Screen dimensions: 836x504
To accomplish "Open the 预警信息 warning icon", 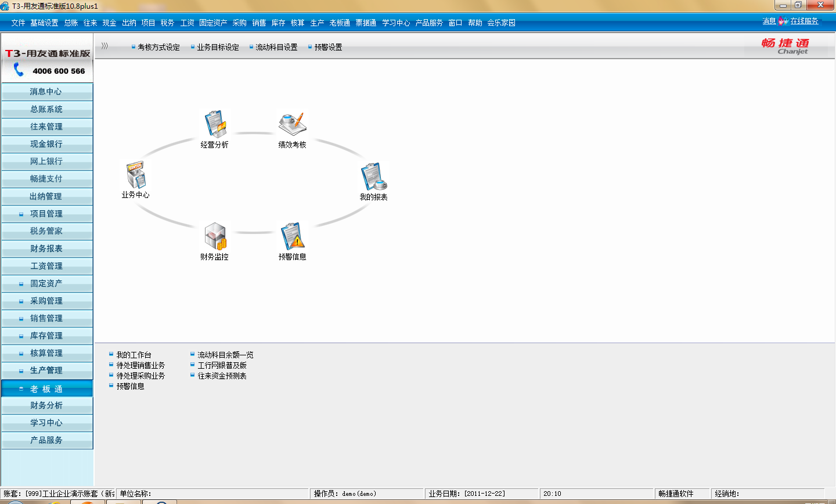I will [x=293, y=236].
